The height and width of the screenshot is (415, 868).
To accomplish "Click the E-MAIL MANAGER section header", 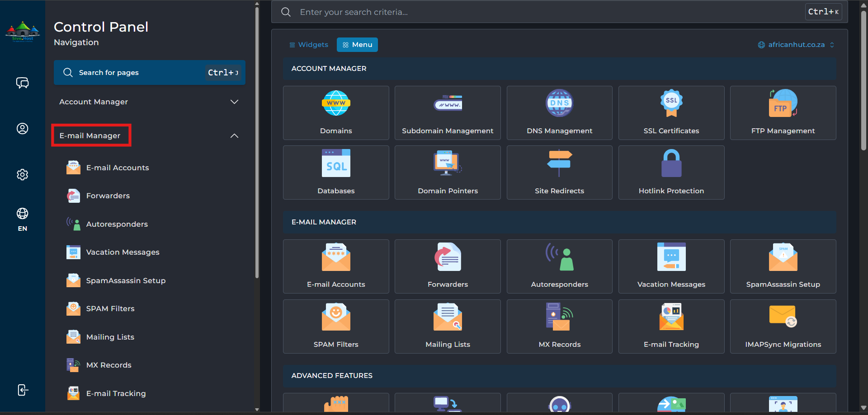I will tap(559, 222).
